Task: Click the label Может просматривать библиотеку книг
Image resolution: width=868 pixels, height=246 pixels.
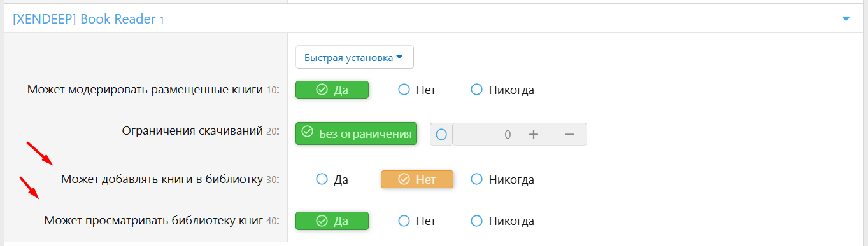Action: point(153,221)
